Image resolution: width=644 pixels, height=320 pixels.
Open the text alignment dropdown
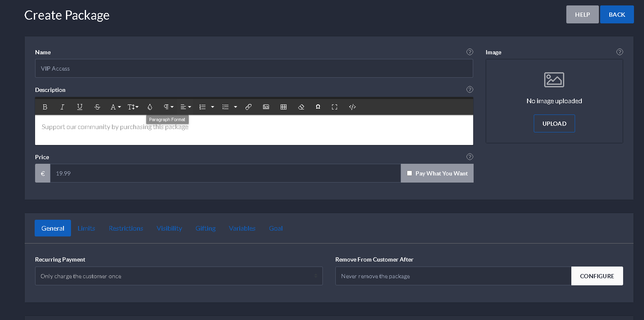[x=185, y=107]
